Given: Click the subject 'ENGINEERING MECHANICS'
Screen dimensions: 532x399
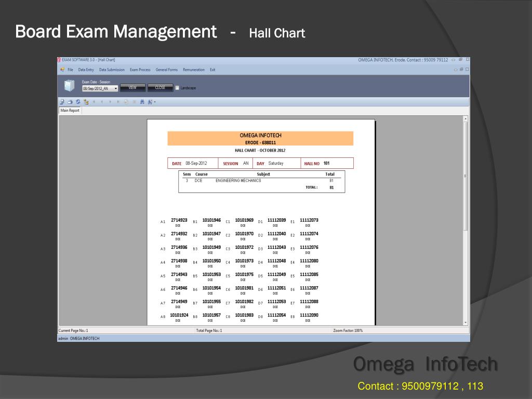Looking at the screenshot, I should click(238, 180).
